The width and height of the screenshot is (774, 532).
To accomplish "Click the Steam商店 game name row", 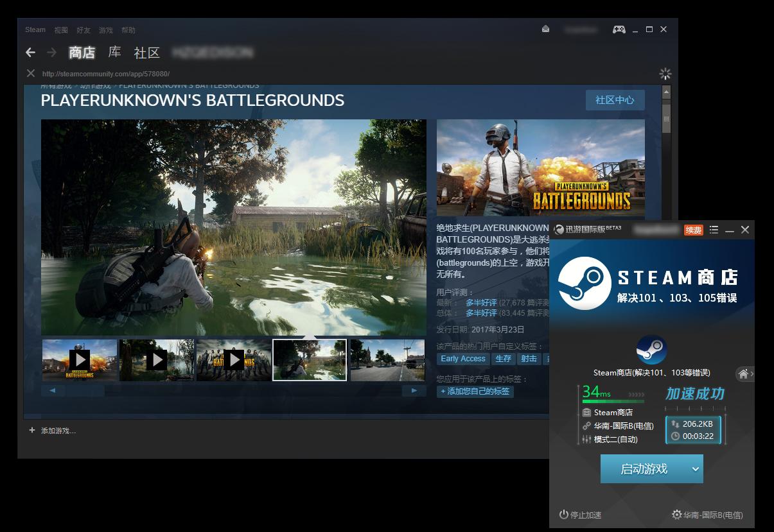I will (608, 413).
